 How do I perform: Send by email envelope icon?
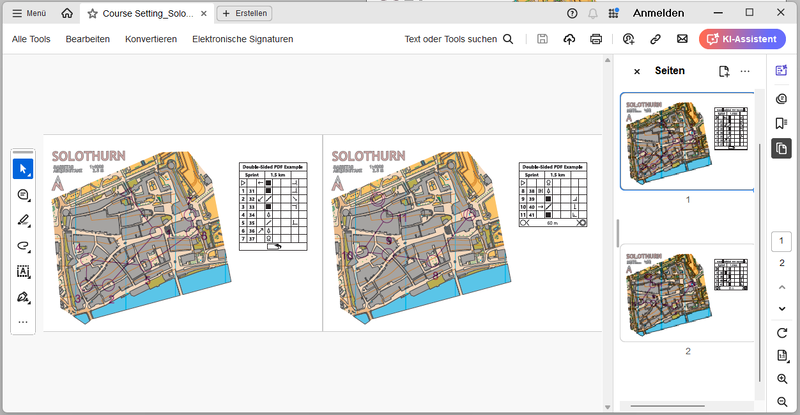682,39
